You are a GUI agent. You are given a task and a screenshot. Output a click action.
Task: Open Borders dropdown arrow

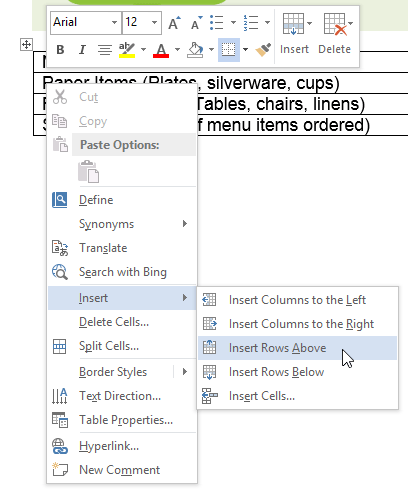[x=246, y=50]
